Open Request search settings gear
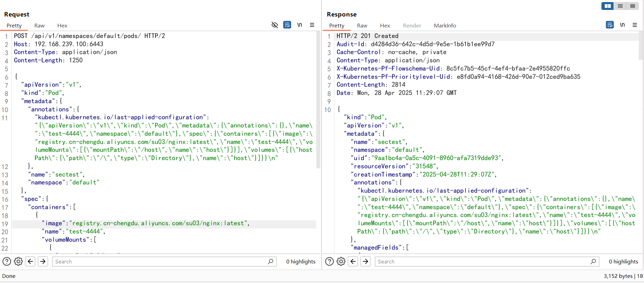Screen dimensions: 644x283 (18, 261)
